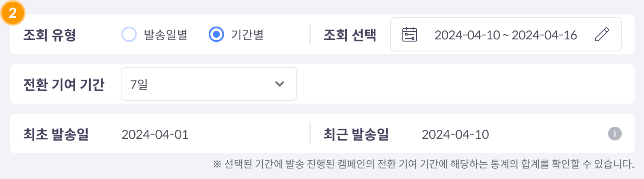The width and height of the screenshot is (644, 179).
Task: Click the chevron arrow in 7일 dropdown
Action: point(280,84)
